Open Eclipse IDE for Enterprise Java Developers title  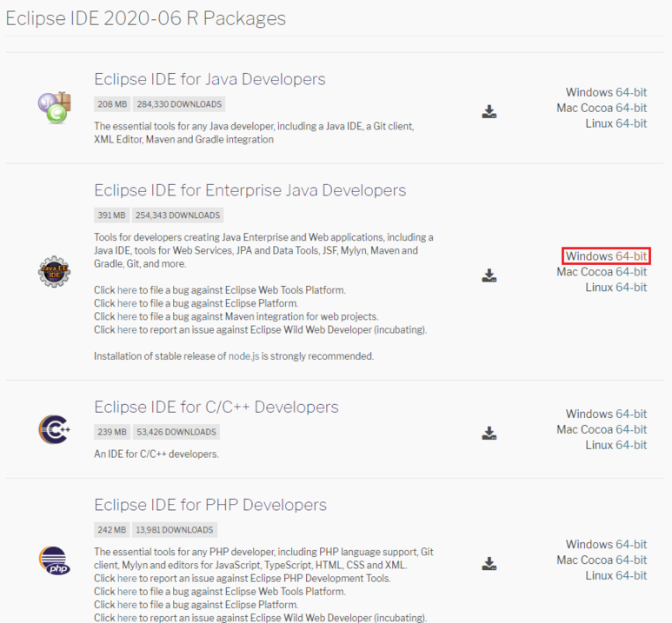tap(250, 190)
